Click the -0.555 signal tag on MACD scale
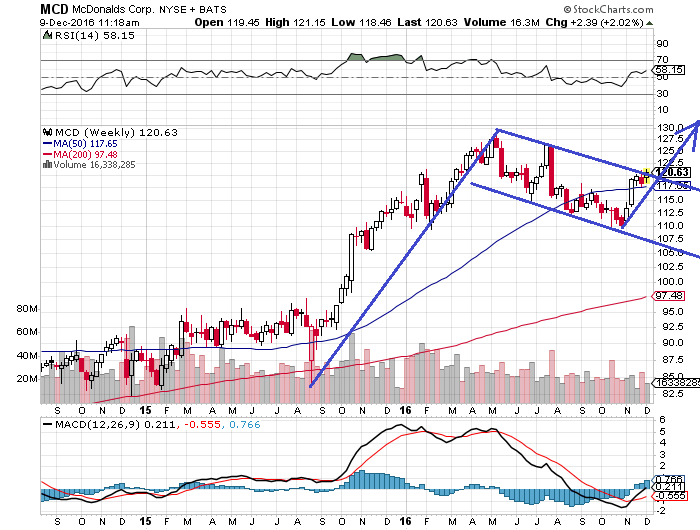The image size is (700, 530). (669, 496)
